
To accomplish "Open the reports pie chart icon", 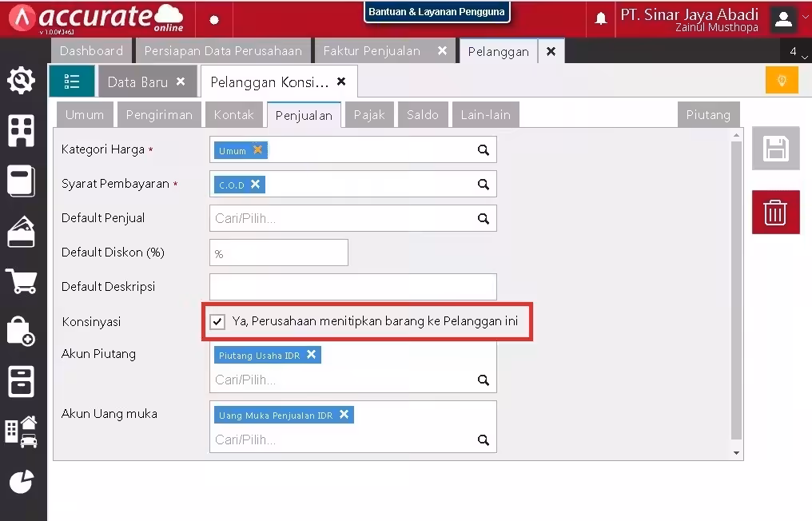I will (22, 482).
